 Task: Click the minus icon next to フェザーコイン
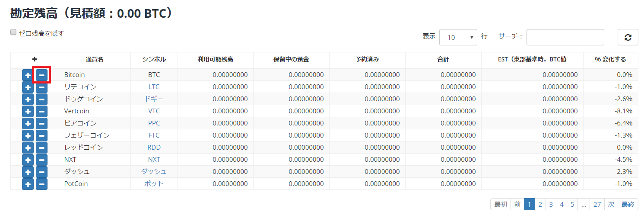point(41,135)
